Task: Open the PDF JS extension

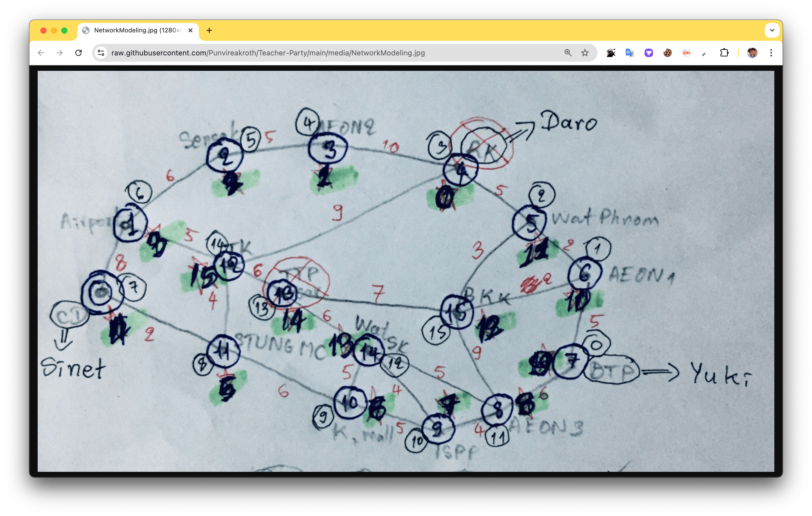Action: click(x=686, y=53)
